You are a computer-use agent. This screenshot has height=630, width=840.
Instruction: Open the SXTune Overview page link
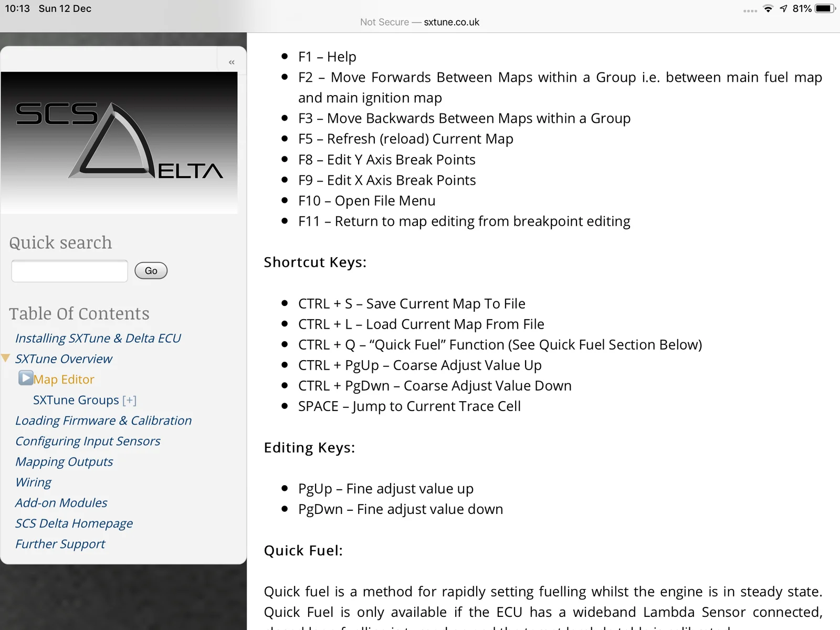pyautogui.click(x=64, y=359)
